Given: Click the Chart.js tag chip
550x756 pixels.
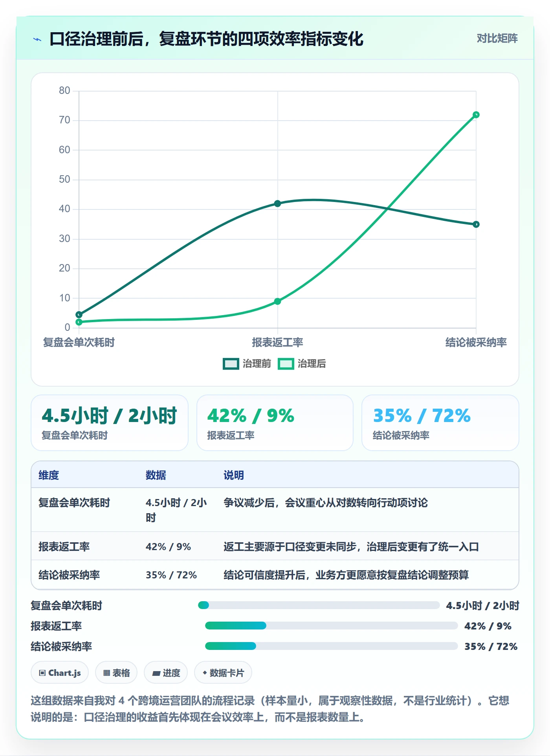Looking at the screenshot, I should (60, 673).
